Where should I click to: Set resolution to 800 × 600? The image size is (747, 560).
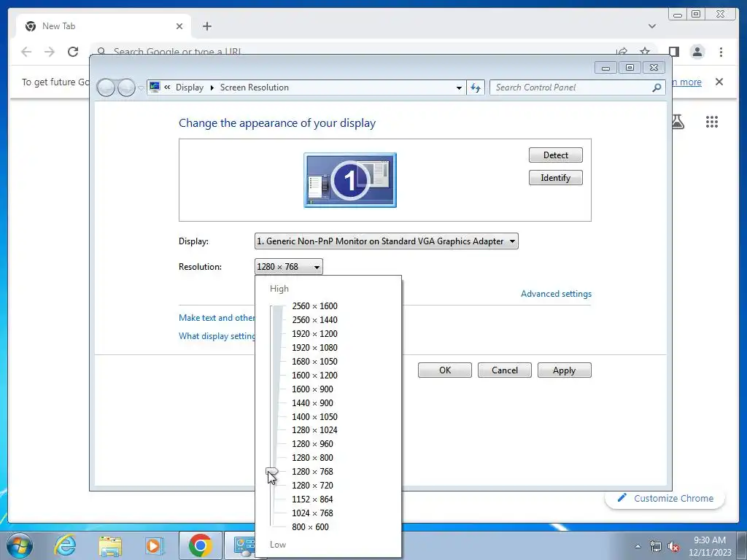click(x=310, y=526)
